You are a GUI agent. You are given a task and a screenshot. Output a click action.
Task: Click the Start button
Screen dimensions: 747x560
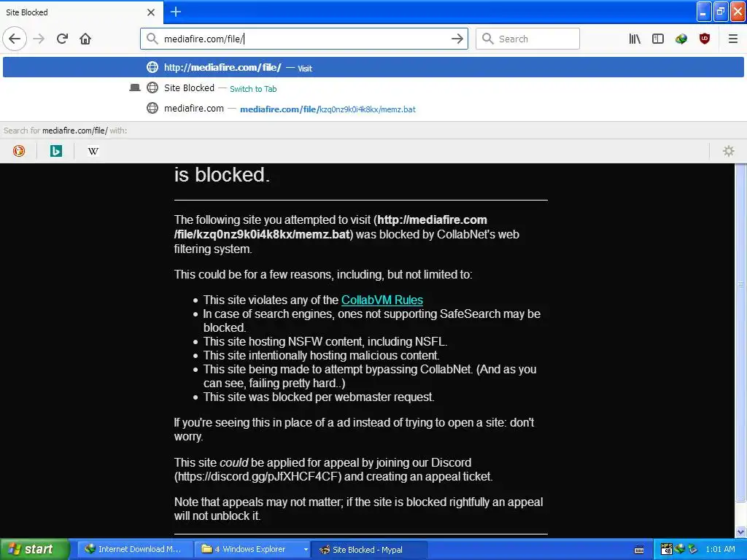[34, 549]
